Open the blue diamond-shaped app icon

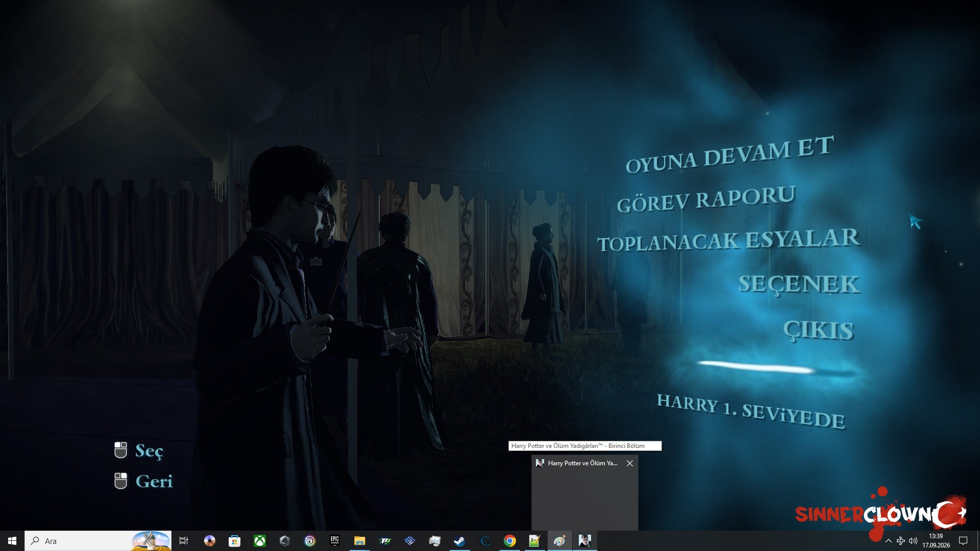(409, 541)
